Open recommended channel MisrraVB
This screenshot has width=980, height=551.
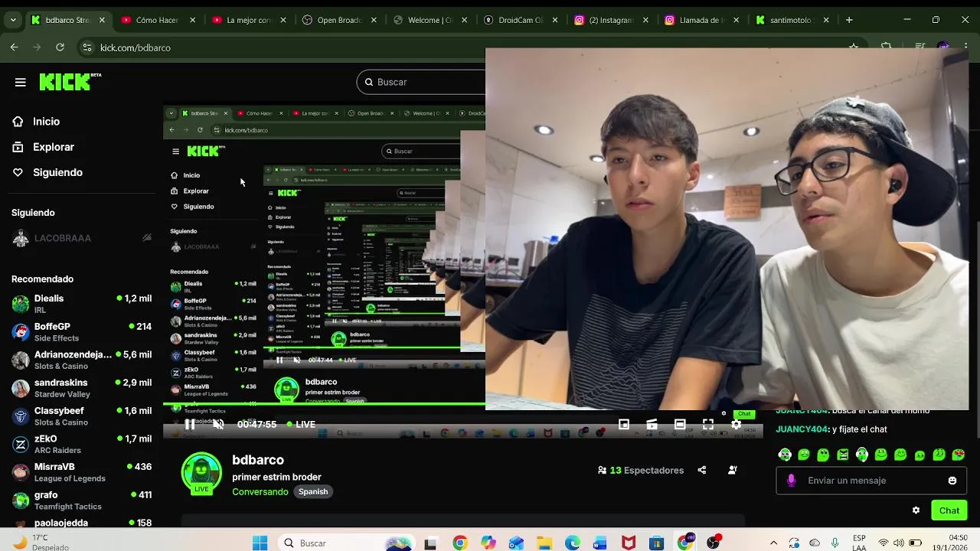[82, 472]
